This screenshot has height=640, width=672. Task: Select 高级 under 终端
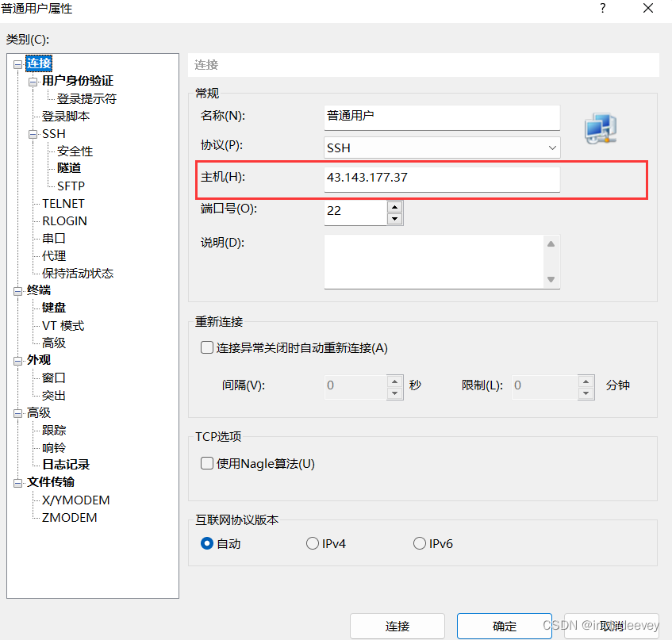[x=54, y=343]
